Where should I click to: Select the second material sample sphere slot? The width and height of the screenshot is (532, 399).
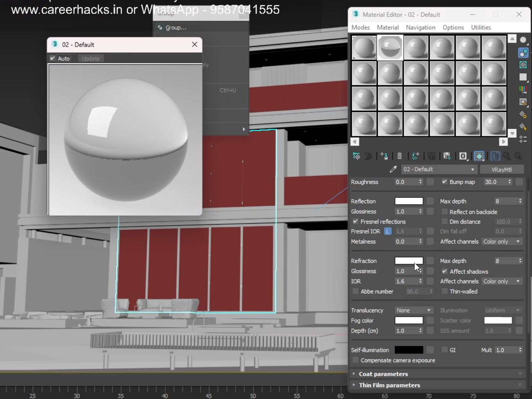point(390,48)
